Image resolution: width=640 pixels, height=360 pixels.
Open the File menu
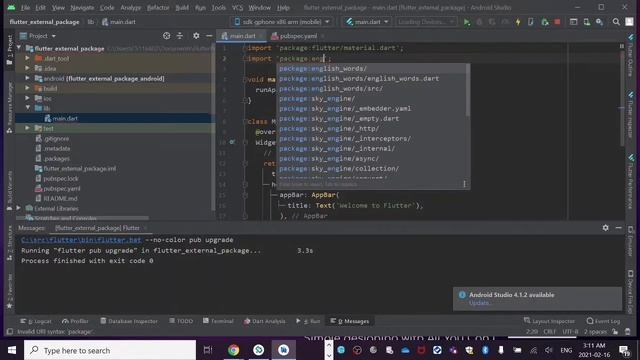pos(25,7)
